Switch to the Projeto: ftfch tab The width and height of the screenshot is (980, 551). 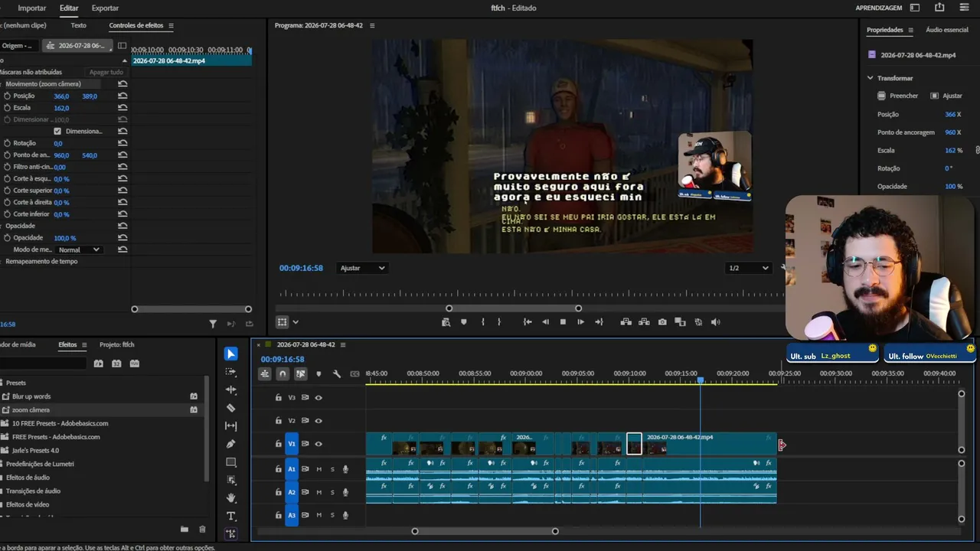[x=117, y=344]
